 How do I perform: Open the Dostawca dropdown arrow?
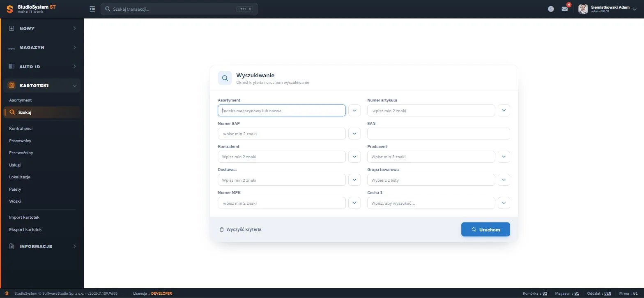pyautogui.click(x=354, y=180)
